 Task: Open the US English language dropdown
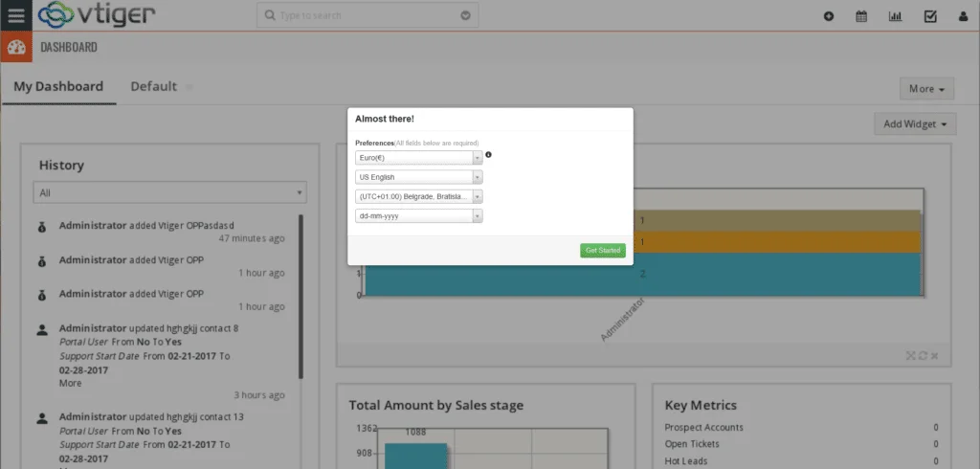tap(419, 177)
